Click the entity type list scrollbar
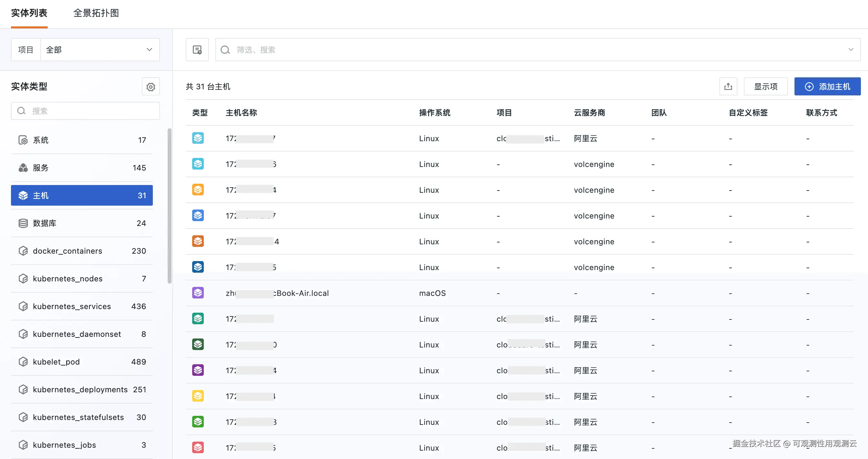 [170, 205]
